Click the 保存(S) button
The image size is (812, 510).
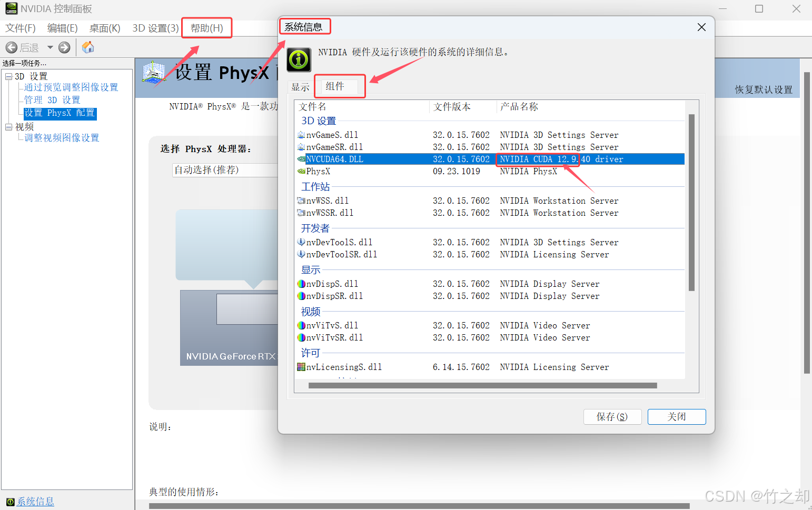click(x=612, y=417)
